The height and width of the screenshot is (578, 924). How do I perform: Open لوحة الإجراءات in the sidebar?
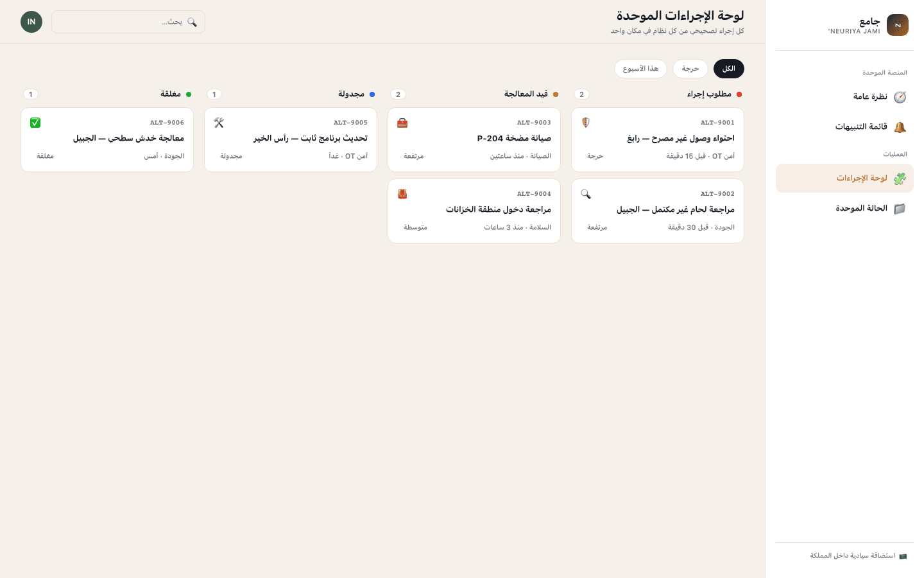(x=844, y=179)
